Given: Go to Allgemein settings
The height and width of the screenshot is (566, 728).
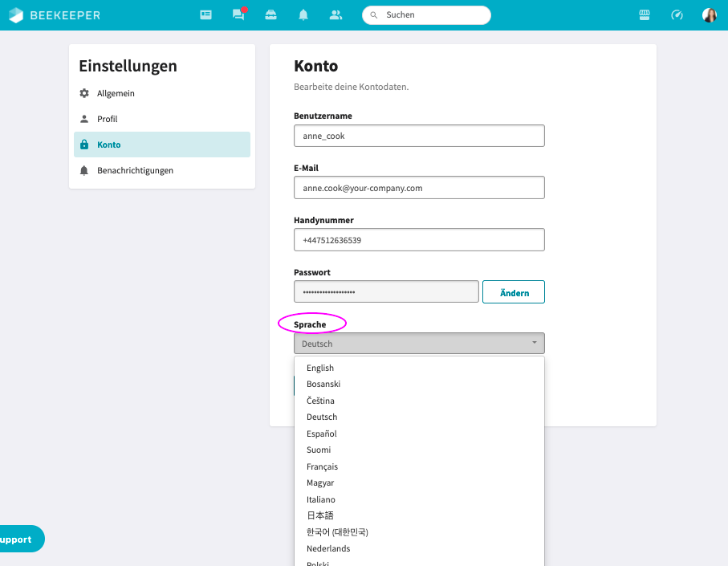Looking at the screenshot, I should point(116,93).
